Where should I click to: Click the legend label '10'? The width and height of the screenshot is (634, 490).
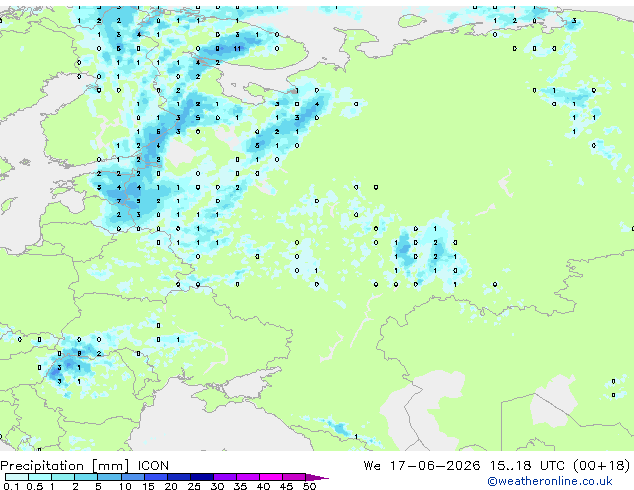(125, 486)
